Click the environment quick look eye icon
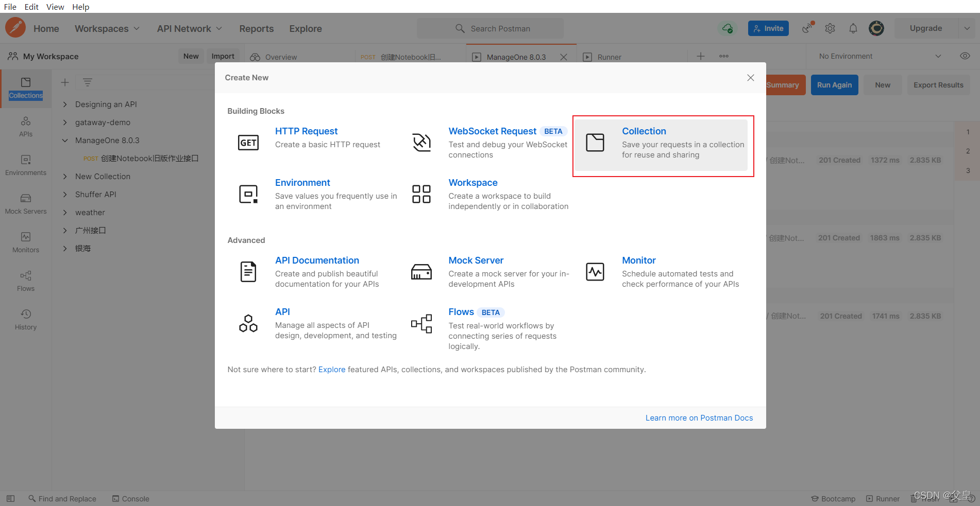980x506 pixels. [x=965, y=56]
